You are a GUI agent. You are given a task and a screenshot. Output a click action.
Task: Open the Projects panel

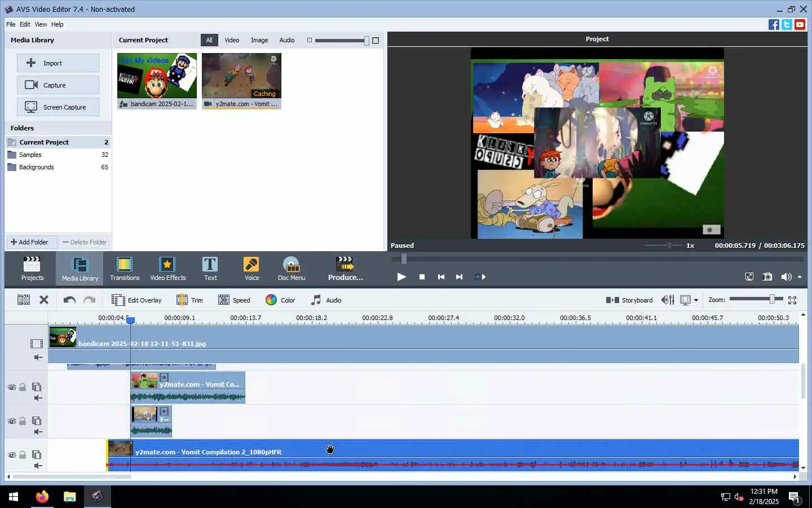[x=32, y=268]
